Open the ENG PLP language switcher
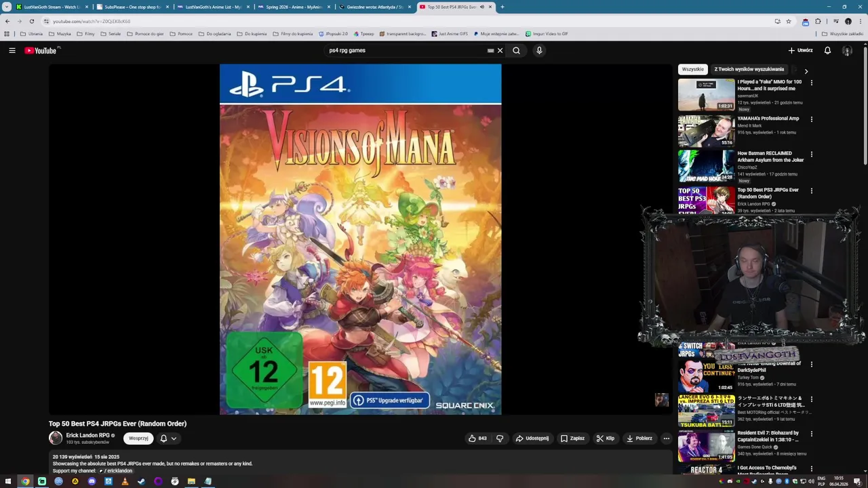The width and height of the screenshot is (868, 488). (x=821, y=481)
